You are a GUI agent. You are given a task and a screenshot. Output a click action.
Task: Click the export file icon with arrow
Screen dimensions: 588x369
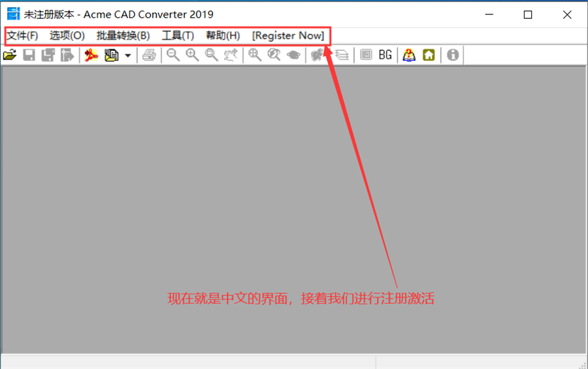(x=67, y=55)
